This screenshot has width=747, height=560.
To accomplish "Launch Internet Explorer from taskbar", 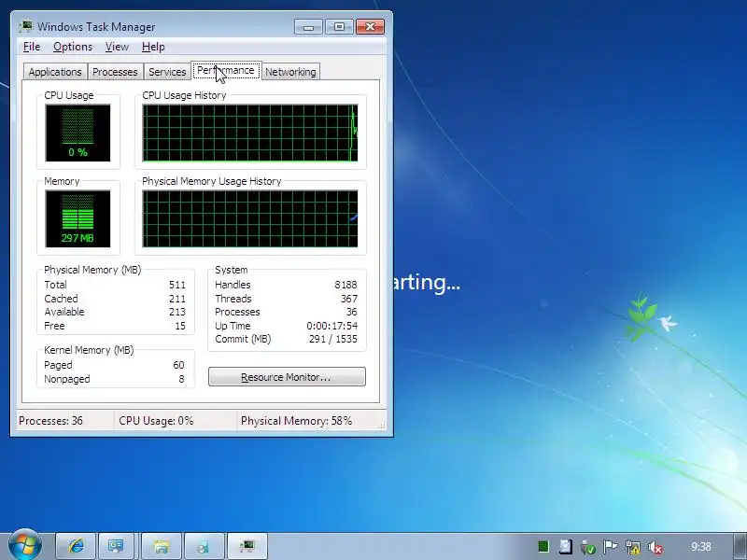I will 77,546.
